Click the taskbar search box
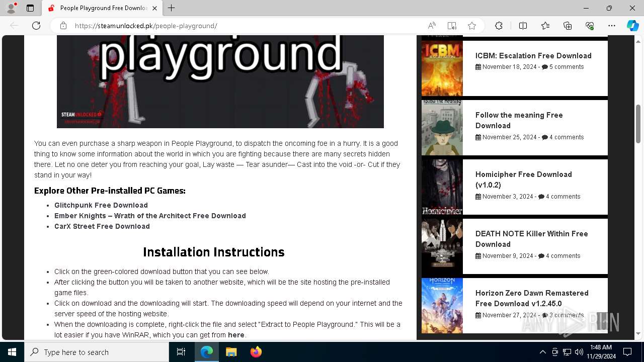The width and height of the screenshot is (644, 362). pos(97,352)
